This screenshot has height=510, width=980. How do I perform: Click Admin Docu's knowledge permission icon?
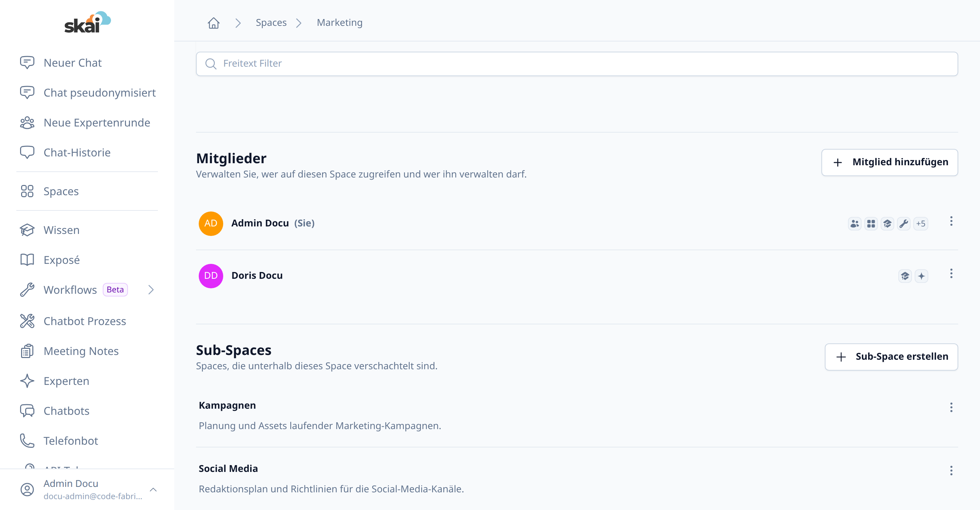click(x=887, y=223)
